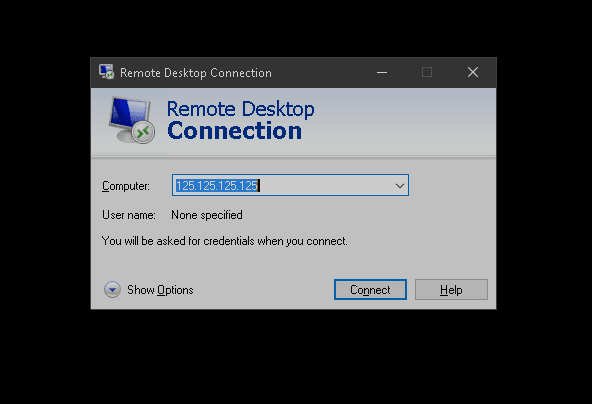Click the 'User name:' label
Image resolution: width=592 pixels, height=404 pixels.
point(129,215)
